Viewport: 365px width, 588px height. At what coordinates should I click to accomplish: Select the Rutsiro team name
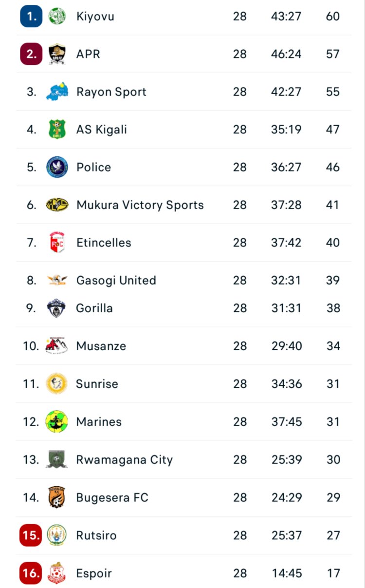[x=96, y=535]
